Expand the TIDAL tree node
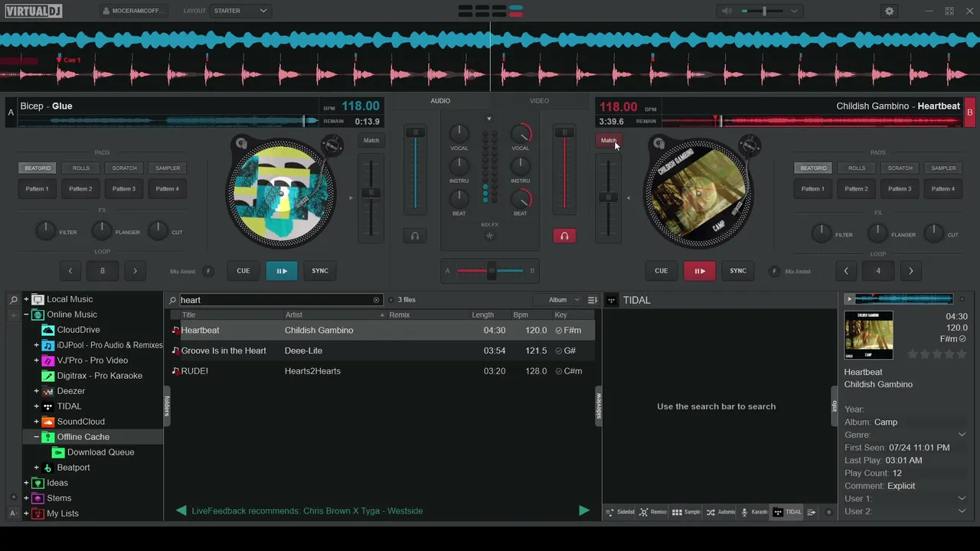This screenshot has height=551, width=980. (36, 406)
